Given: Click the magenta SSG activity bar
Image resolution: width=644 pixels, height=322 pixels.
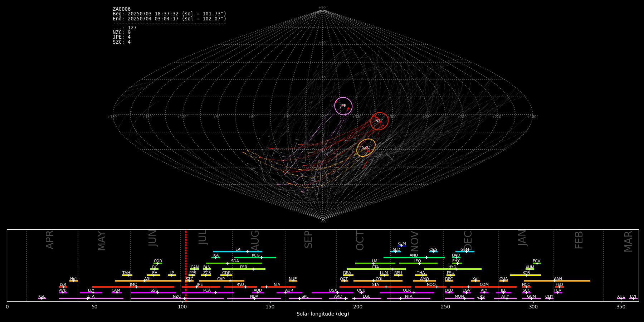Looking at the screenshot, I should click(x=153, y=293).
